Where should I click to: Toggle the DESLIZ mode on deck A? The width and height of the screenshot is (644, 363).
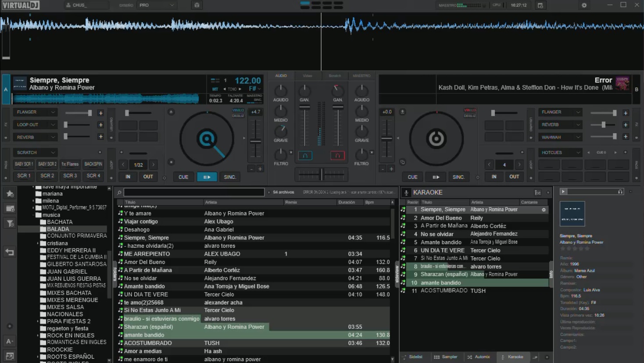coord(238,116)
